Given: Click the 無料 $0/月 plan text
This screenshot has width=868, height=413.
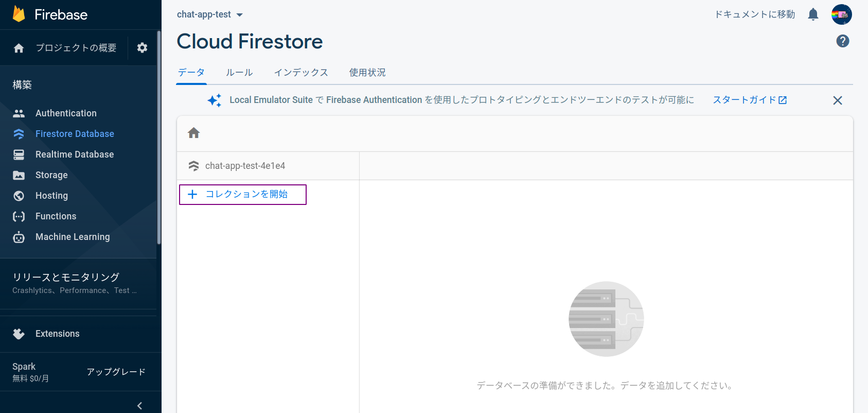Looking at the screenshot, I should (x=31, y=378).
